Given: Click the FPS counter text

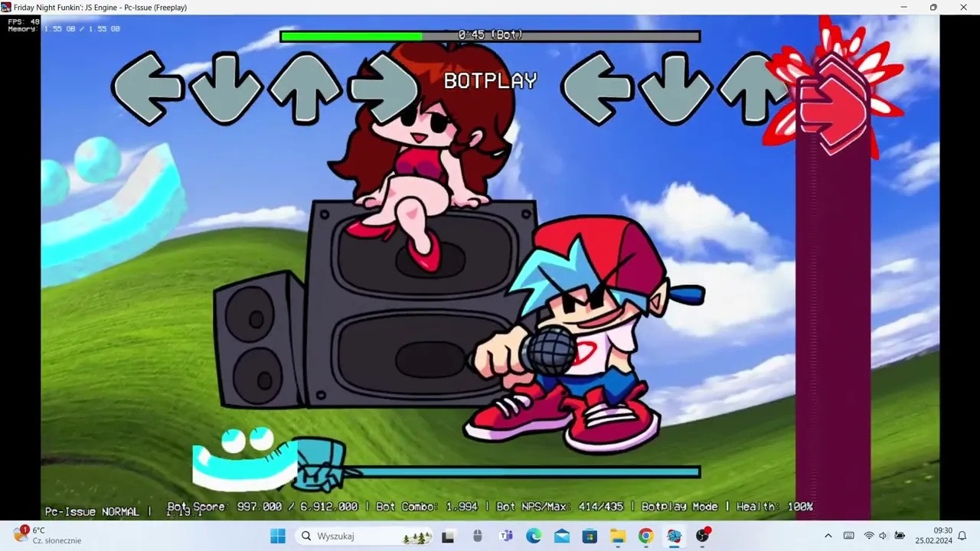Looking at the screenshot, I should [x=24, y=21].
